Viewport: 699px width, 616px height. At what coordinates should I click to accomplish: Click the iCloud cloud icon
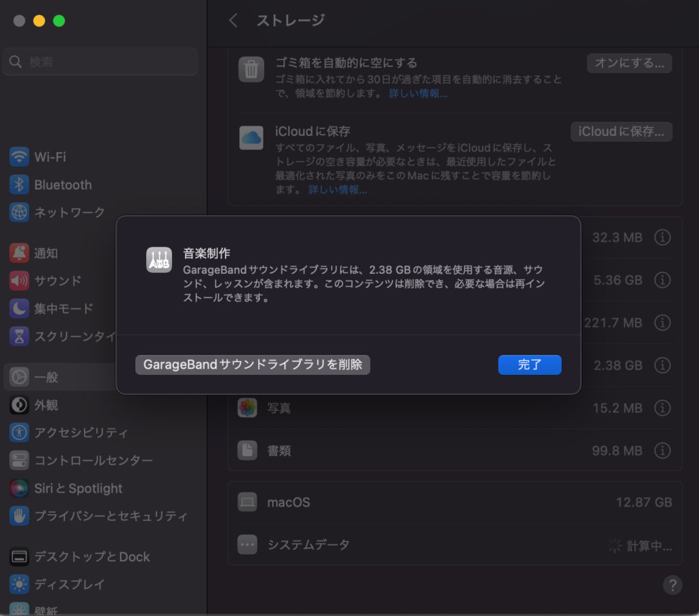click(x=251, y=137)
